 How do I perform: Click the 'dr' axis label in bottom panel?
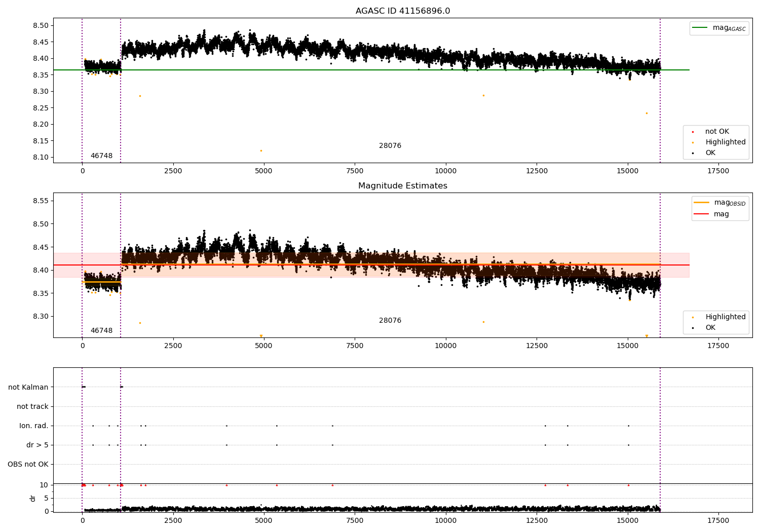point(32,498)
